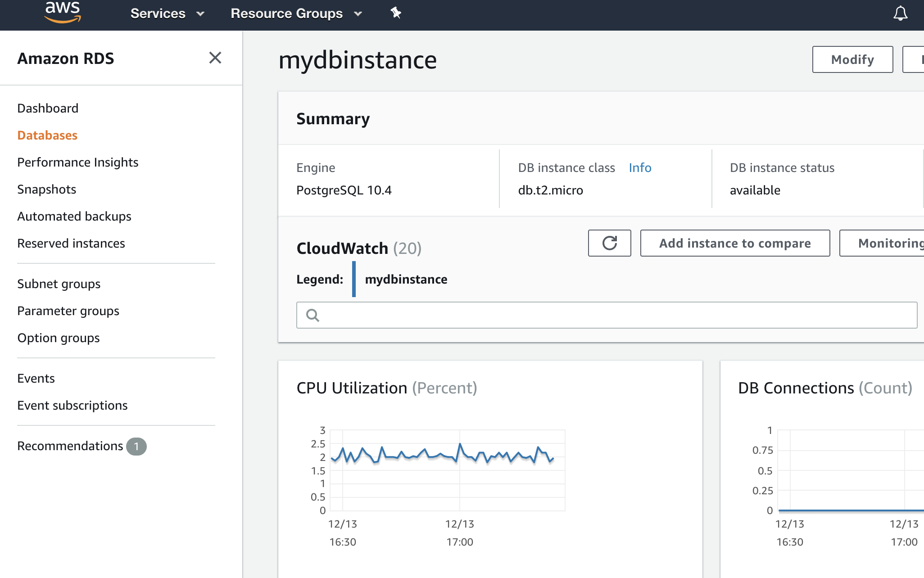Viewport: 924px width, 578px height.
Task: Open Event subscriptions
Action: [72, 405]
